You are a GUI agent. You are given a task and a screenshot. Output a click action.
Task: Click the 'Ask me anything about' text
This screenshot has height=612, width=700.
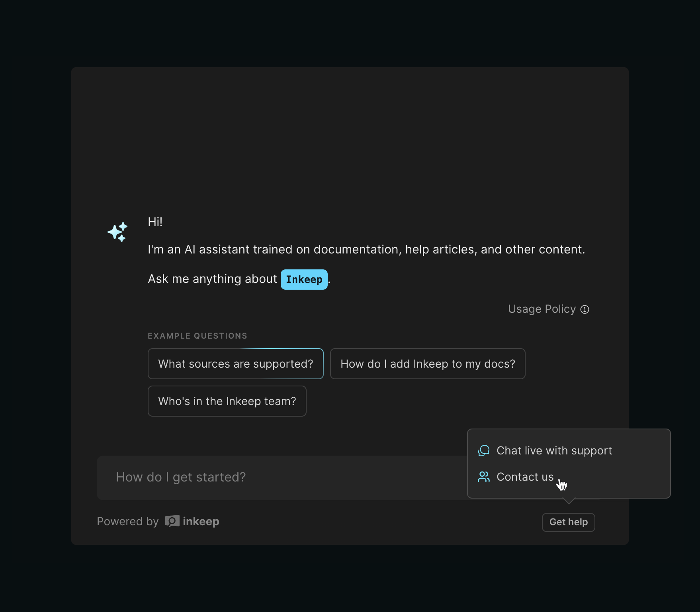pyautogui.click(x=212, y=279)
